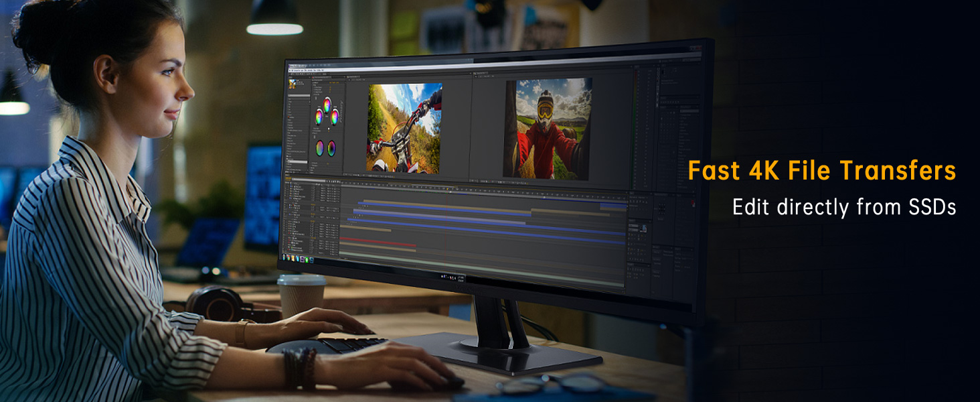
Task: Adjust the middle-left color wheel of the trio
Action: click(x=319, y=117)
